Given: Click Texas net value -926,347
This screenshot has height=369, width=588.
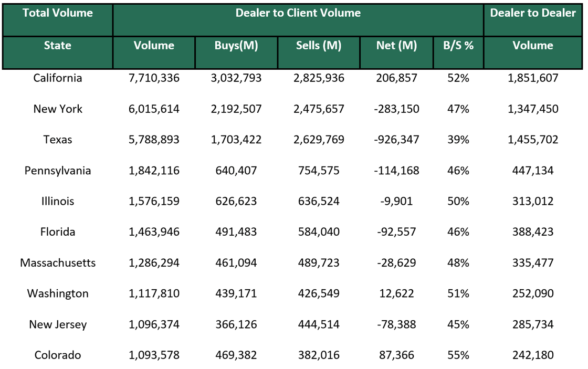Looking at the screenshot, I should [x=395, y=140].
